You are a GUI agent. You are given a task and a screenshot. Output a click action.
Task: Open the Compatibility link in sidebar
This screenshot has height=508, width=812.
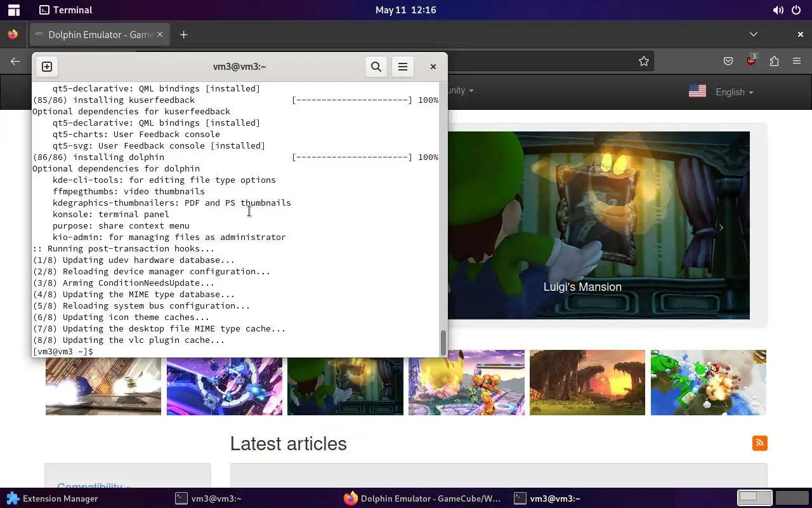pos(94,485)
